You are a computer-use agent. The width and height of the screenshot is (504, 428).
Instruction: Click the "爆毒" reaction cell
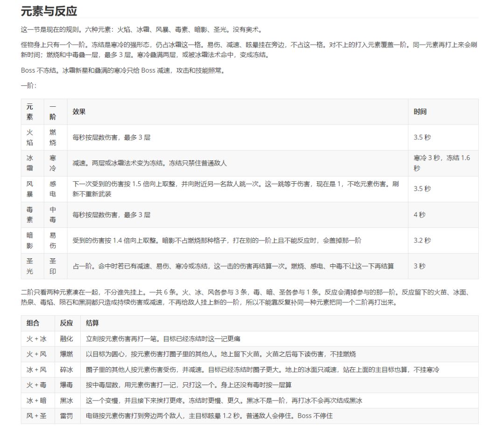tap(68, 385)
